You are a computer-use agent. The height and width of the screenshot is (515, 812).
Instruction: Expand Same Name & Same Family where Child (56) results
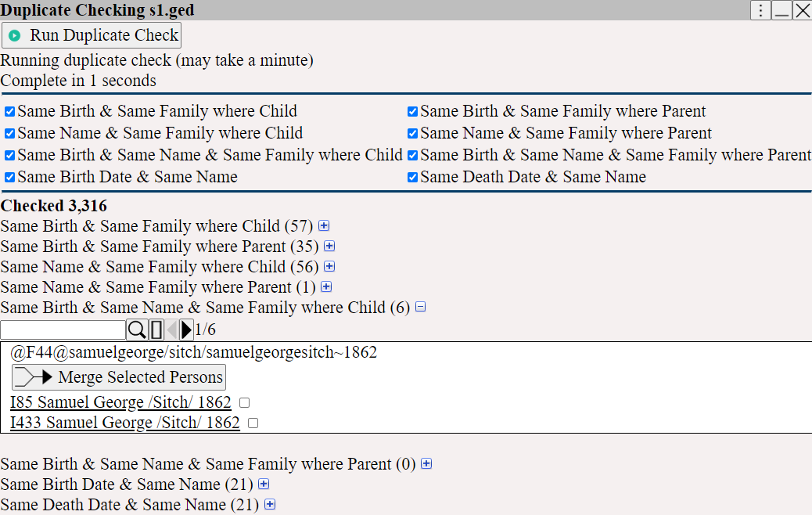click(329, 266)
